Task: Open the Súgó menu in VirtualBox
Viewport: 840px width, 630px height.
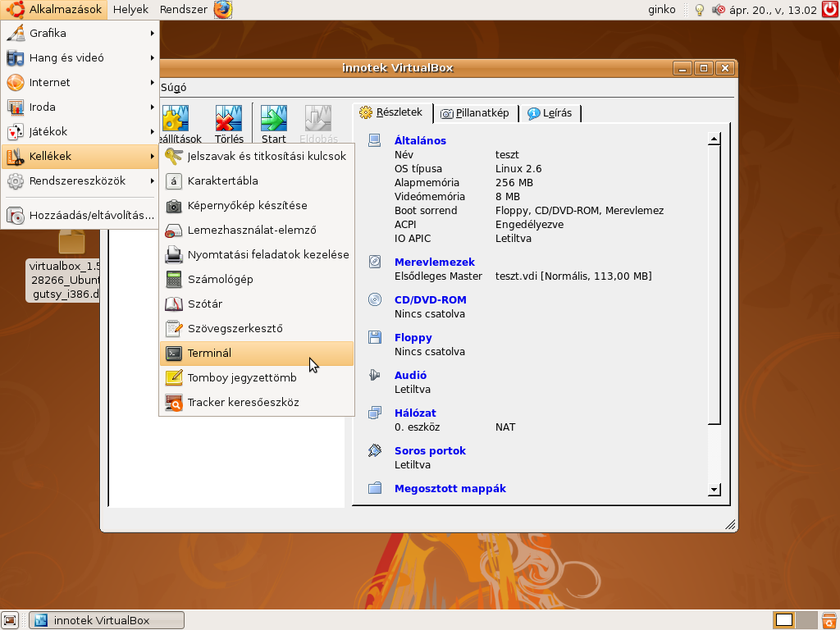Action: (174, 87)
